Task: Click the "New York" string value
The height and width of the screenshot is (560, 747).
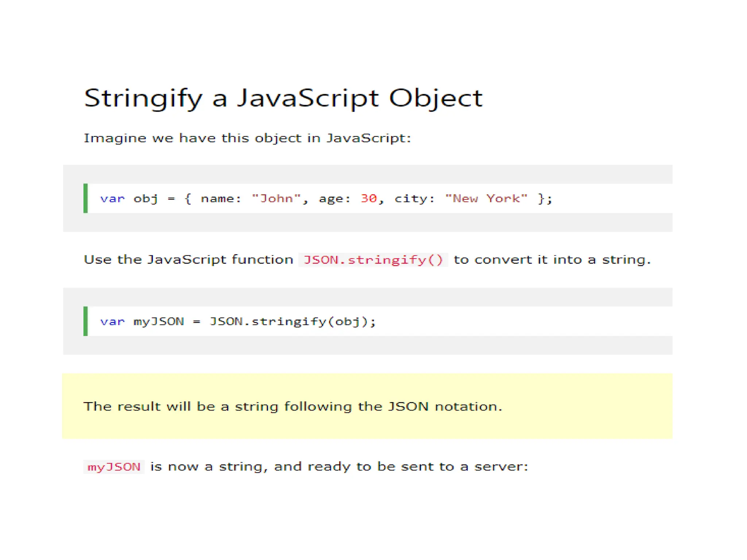Action: [486, 199]
